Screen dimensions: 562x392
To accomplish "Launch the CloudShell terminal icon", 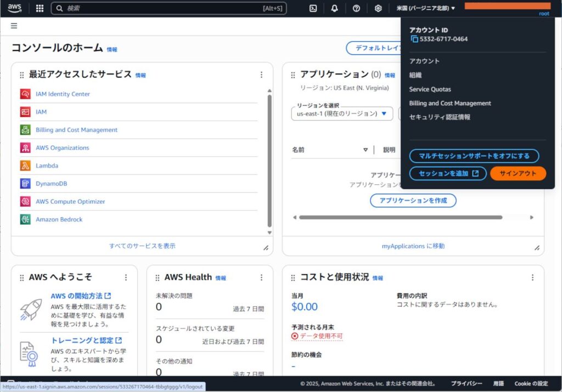I will pyautogui.click(x=313, y=8).
